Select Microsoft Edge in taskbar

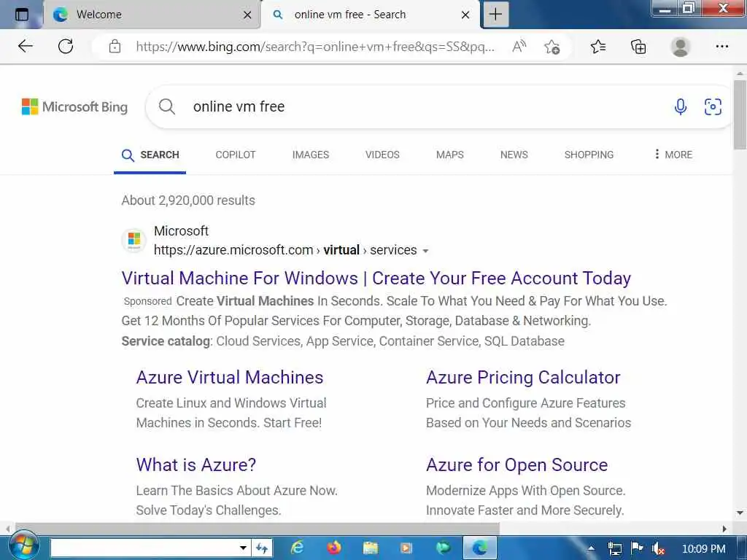click(480, 548)
